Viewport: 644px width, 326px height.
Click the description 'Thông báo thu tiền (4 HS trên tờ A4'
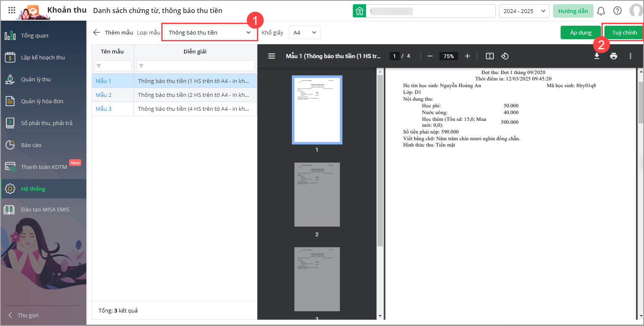coord(194,109)
